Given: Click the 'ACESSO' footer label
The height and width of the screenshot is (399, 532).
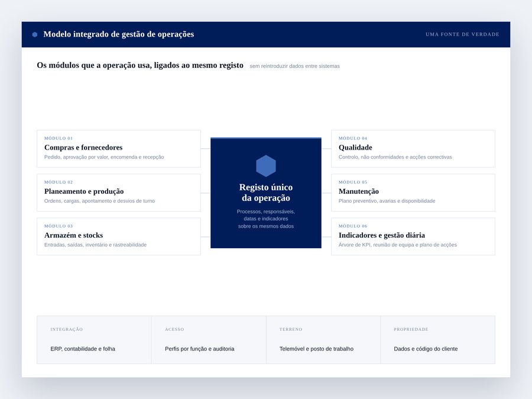Looking at the screenshot, I should (174, 329).
